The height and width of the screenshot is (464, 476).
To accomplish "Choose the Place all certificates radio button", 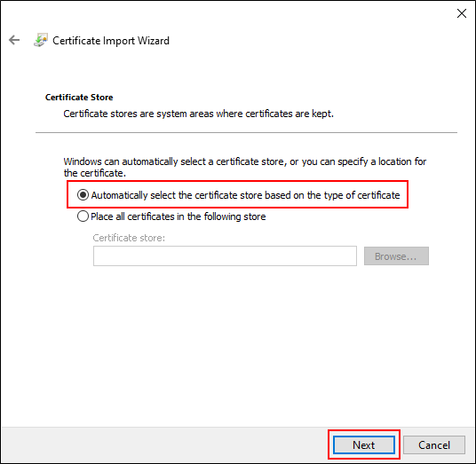I will (x=83, y=216).
